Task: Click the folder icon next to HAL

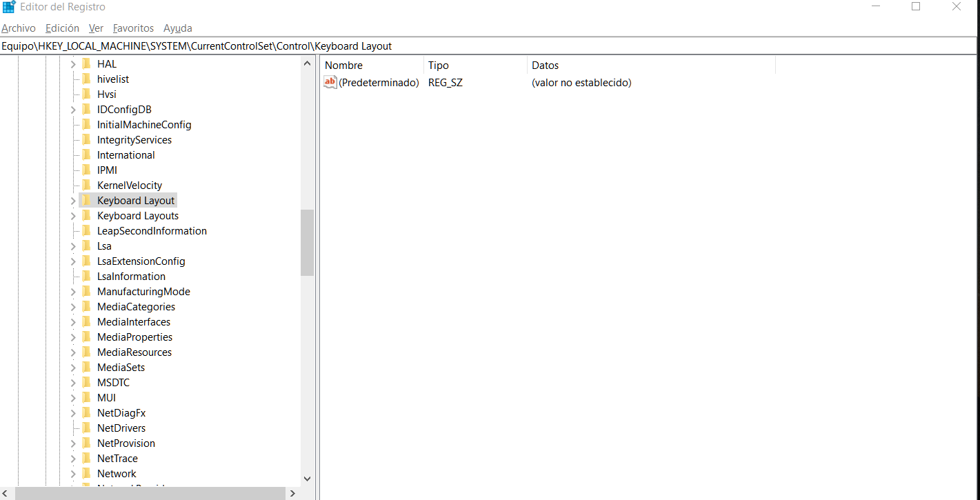Action: click(x=86, y=64)
